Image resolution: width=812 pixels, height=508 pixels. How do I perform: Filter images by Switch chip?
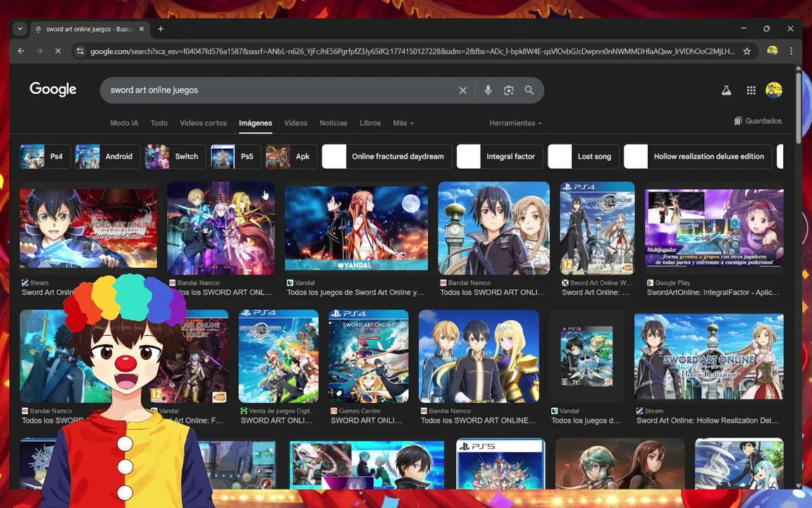[x=175, y=157]
